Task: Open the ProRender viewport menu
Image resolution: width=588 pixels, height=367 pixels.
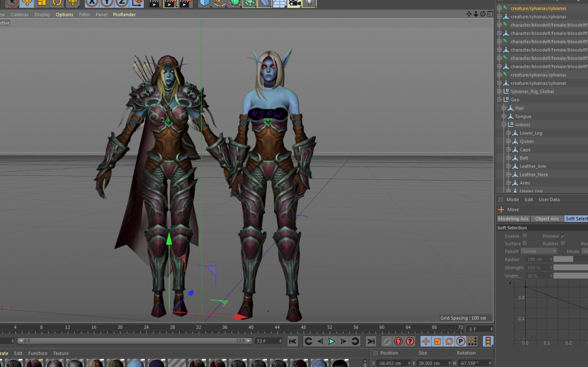Action: 124,15
